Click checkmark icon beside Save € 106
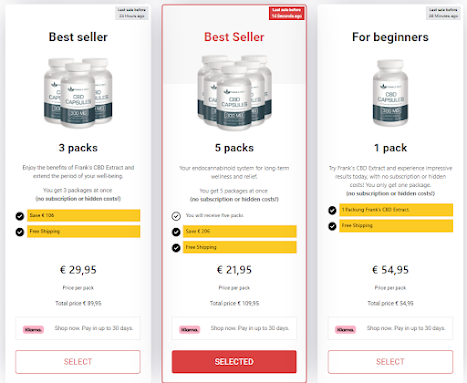The height and width of the screenshot is (383, 467). pos(20,216)
